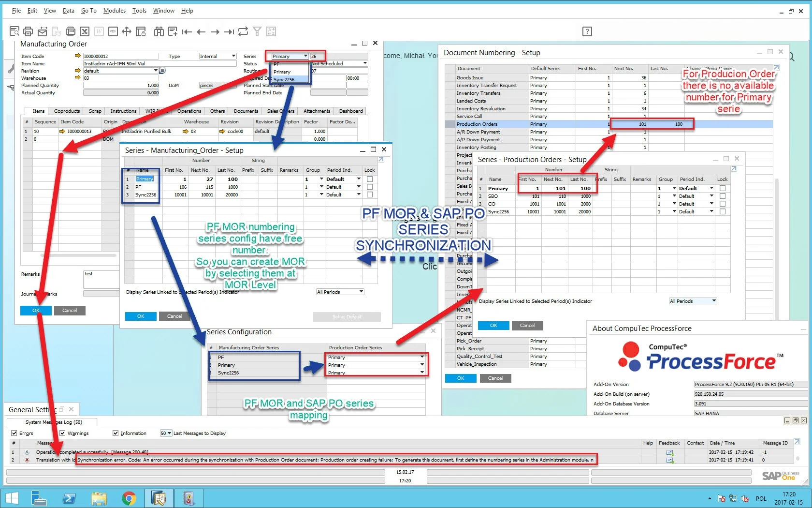This screenshot has height=508, width=812.
Task: Uncheck the Errors checkbox
Action: [x=14, y=433]
